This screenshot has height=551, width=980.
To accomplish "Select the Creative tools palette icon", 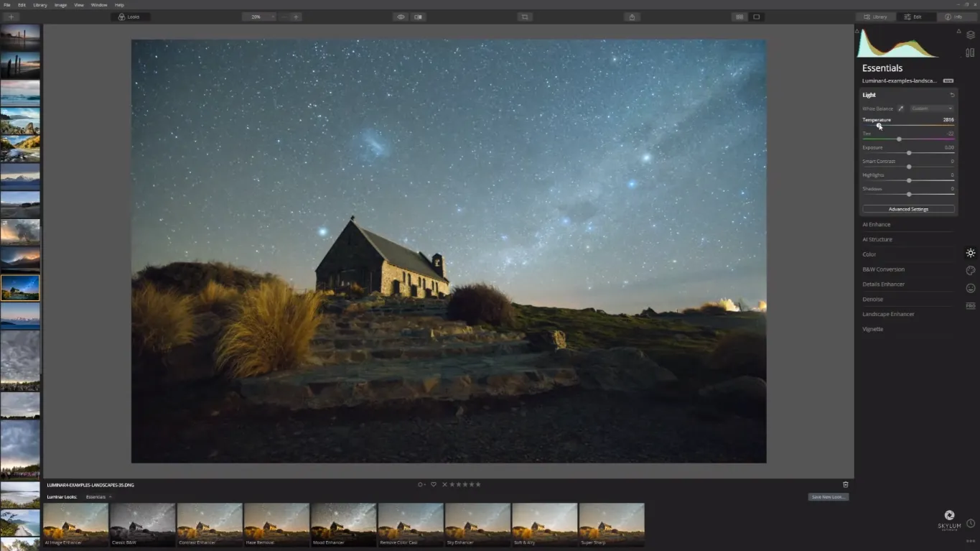I will pos(970,271).
